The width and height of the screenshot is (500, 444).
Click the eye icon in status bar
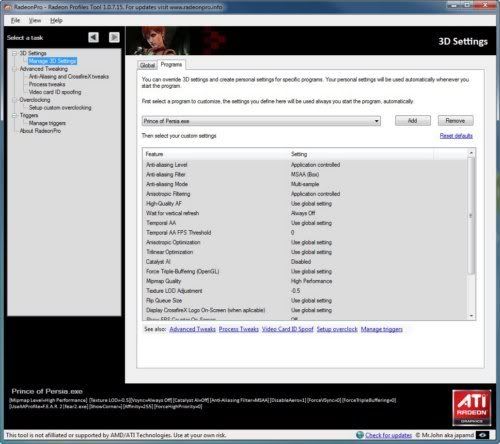coord(482,435)
